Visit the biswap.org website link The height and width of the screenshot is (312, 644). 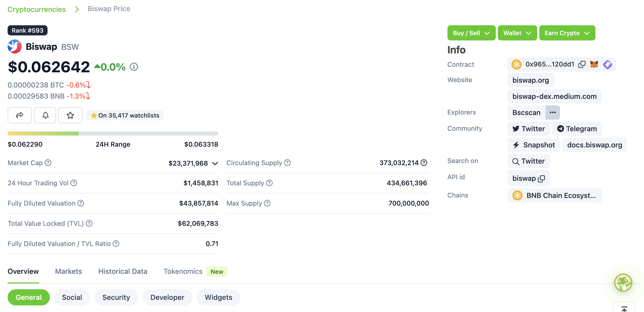pyautogui.click(x=530, y=80)
